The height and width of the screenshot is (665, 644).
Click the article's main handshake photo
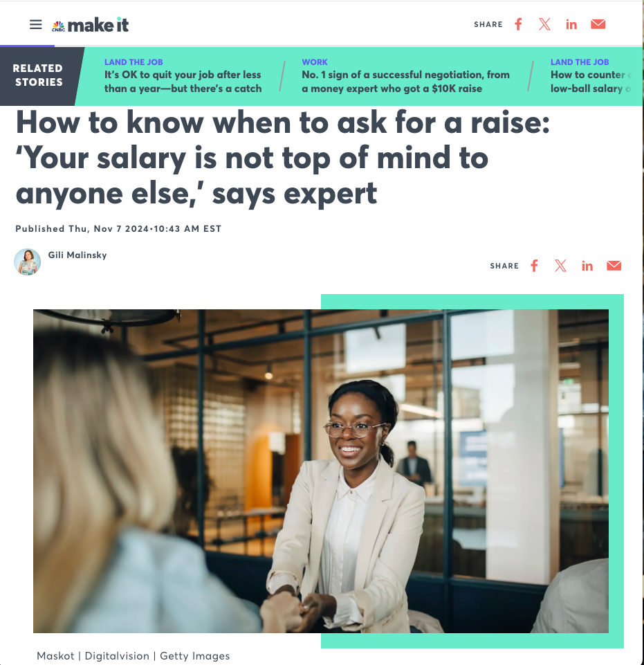[x=320, y=471]
